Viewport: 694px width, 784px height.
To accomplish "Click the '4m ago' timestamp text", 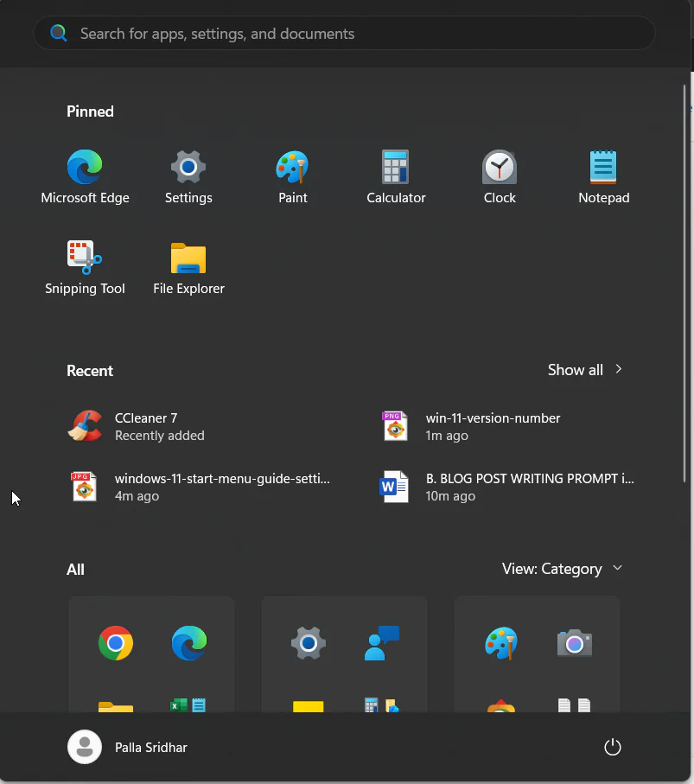I will tap(137, 496).
